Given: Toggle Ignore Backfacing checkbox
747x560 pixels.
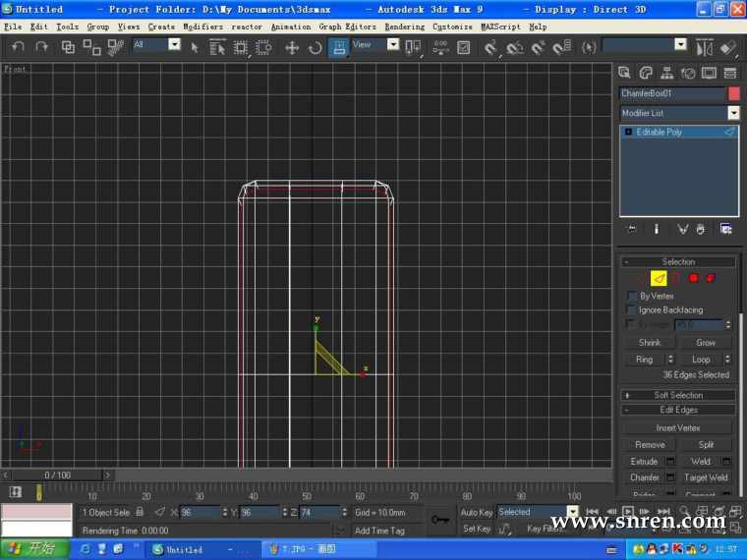Looking at the screenshot, I should pos(632,309).
